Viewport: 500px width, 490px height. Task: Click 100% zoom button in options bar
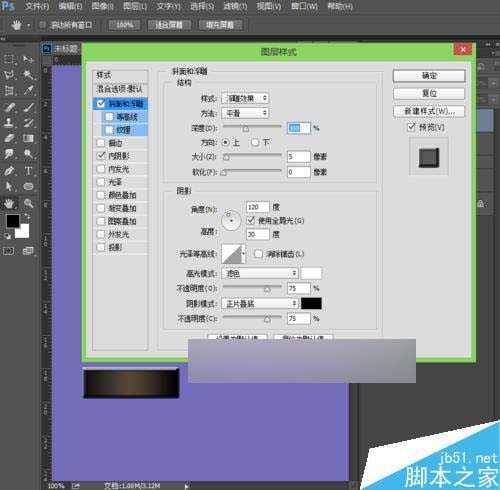click(125, 25)
